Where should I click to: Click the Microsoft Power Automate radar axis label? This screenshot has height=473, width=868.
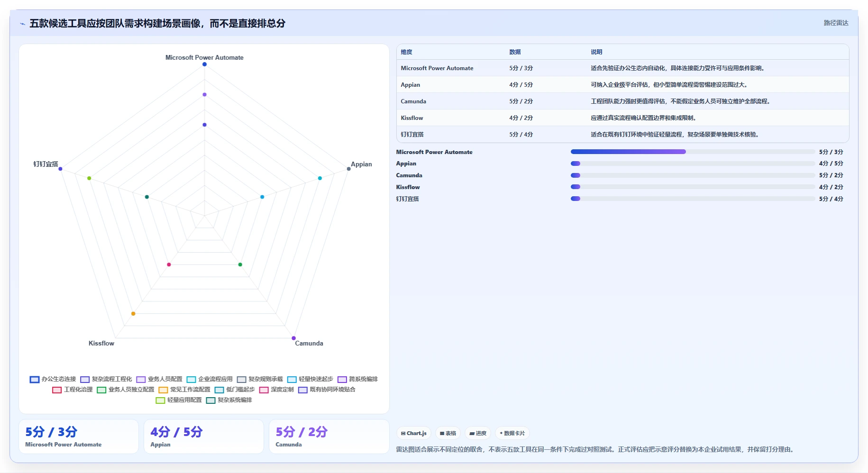(204, 57)
